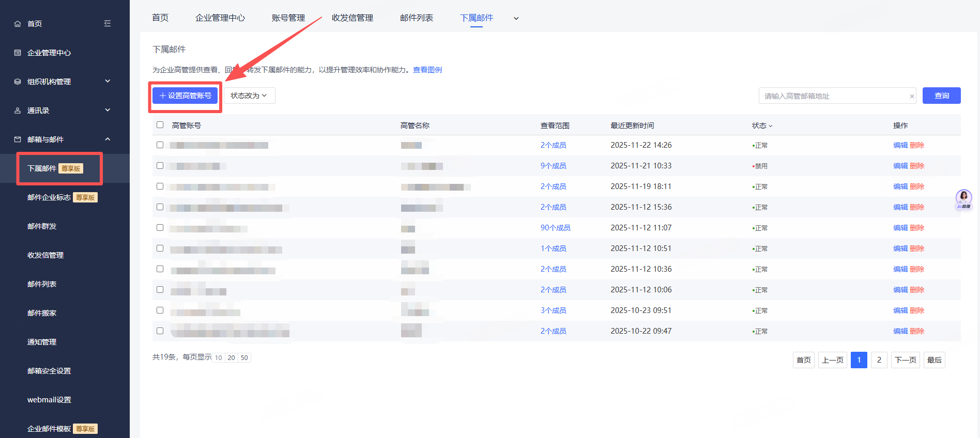Set page size to 50 per page
This screenshot has height=438, width=980.
[x=244, y=357]
